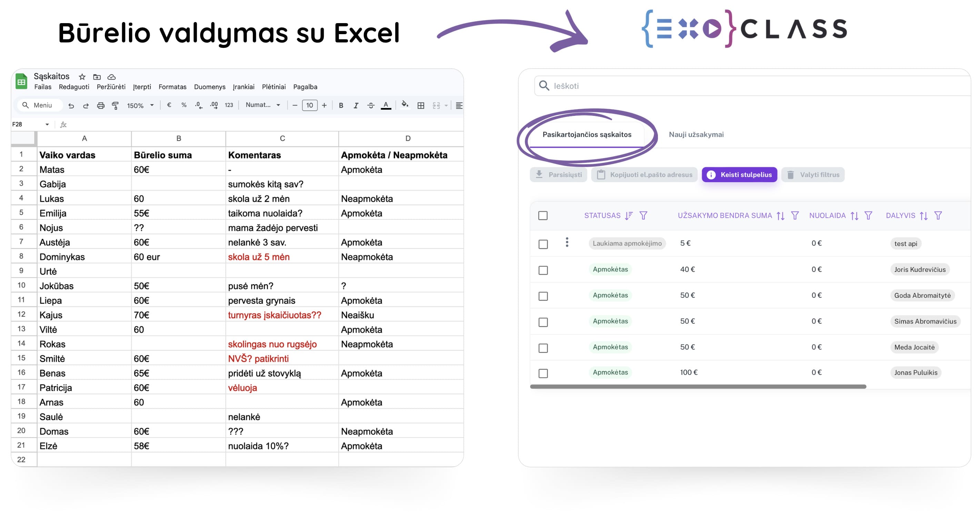Click the Ieškoti search field
The height and width of the screenshot is (512, 980).
point(753,86)
